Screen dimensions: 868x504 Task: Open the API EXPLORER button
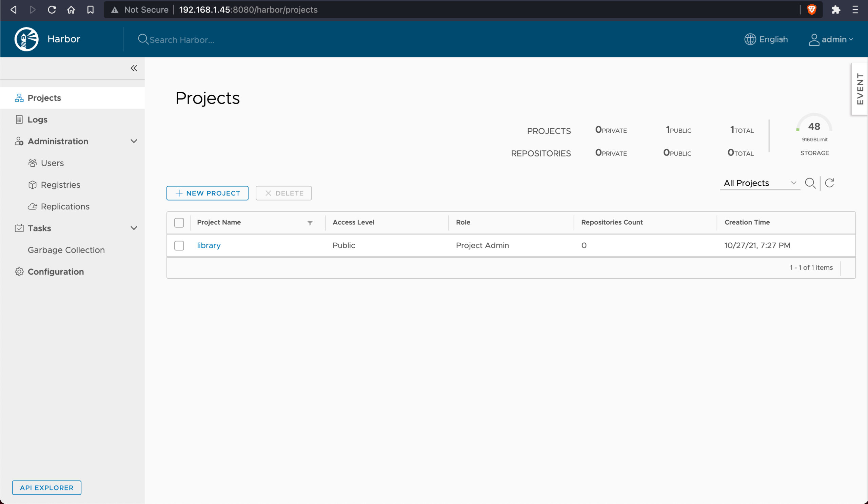tap(46, 488)
